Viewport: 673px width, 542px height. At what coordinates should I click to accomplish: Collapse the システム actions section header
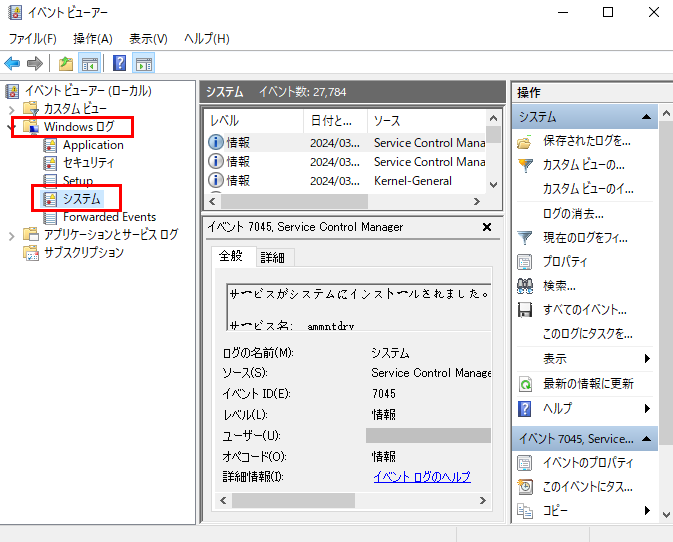click(646, 117)
